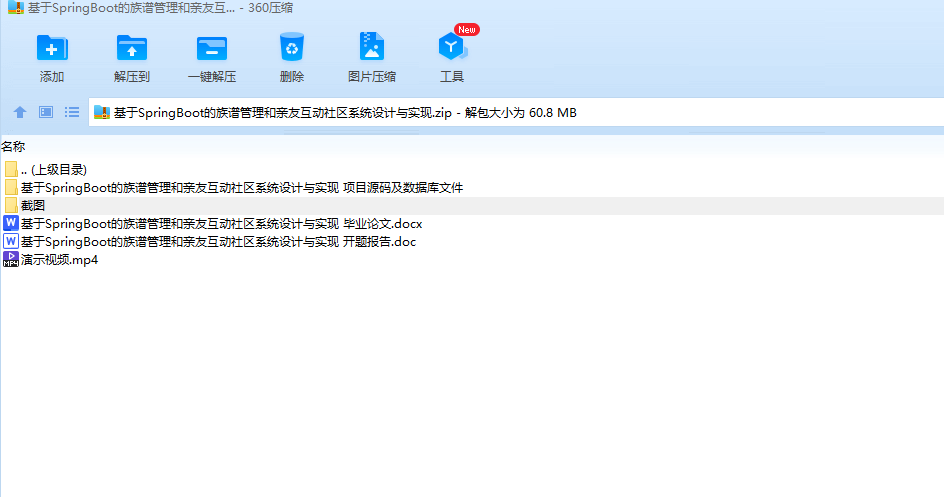Select the 演示视频.mp4 file name
The height and width of the screenshot is (497, 944).
(60, 260)
